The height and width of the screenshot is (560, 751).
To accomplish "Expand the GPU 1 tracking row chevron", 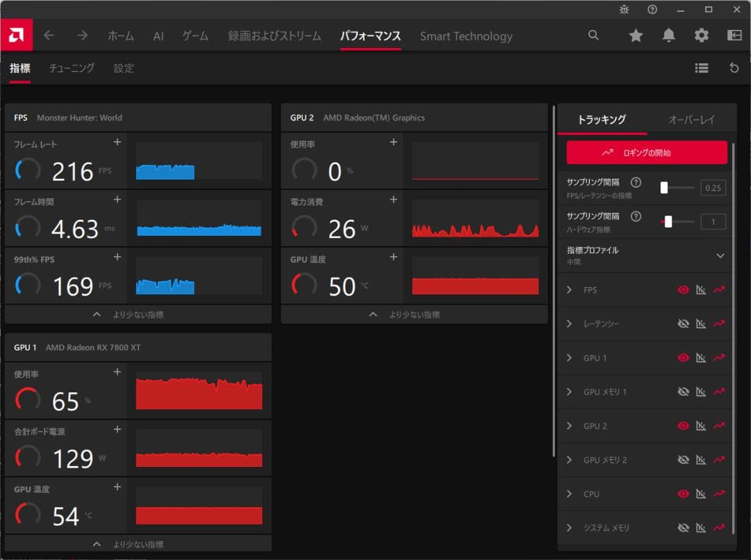I will coord(569,358).
